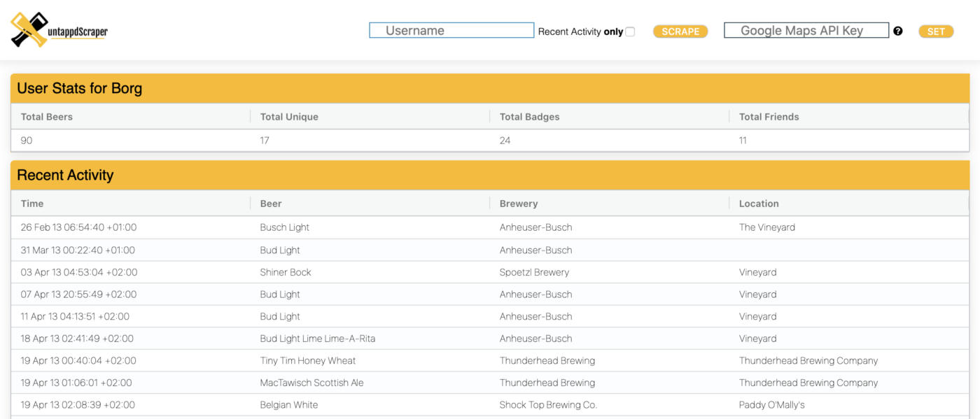Screen dimensions: 980x419
Task: Click the Total Friends value 11
Action: pyautogui.click(x=743, y=141)
